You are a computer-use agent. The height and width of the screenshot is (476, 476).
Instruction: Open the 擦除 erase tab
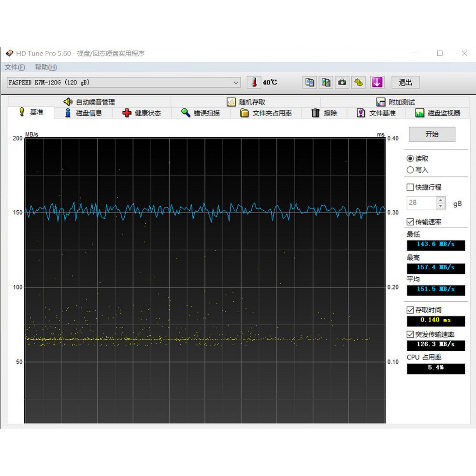pos(324,113)
